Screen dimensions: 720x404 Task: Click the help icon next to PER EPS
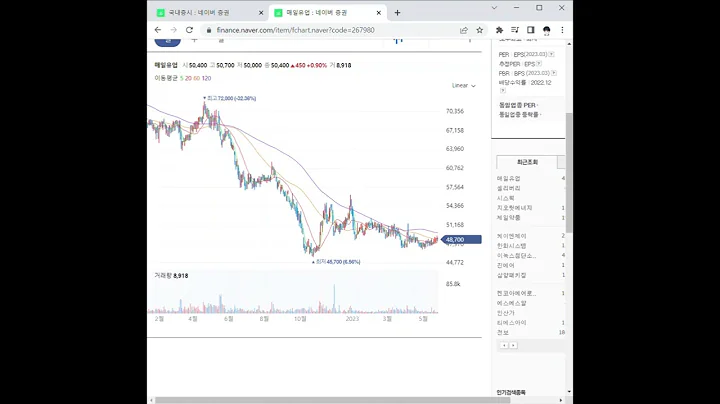551,54
